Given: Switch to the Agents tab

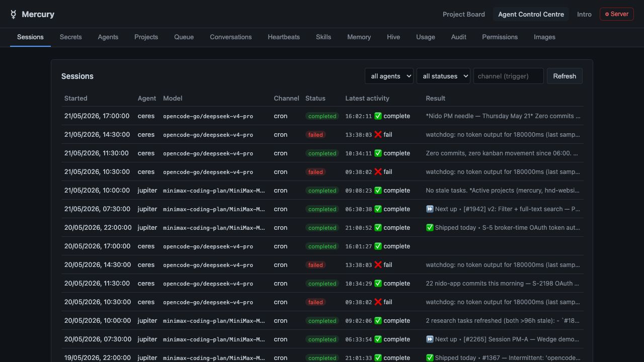Looking at the screenshot, I should click(x=108, y=37).
